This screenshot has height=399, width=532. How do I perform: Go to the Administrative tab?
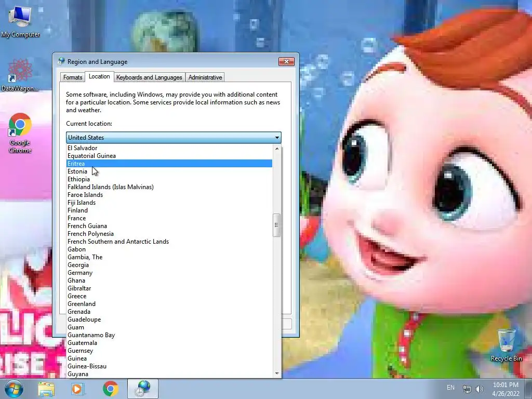[205, 77]
